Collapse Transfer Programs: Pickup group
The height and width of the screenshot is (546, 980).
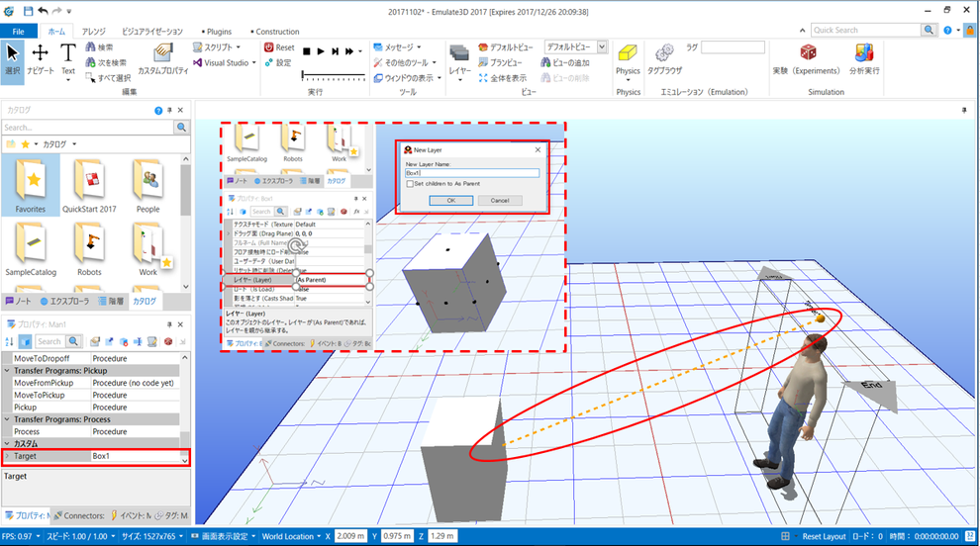(7, 371)
